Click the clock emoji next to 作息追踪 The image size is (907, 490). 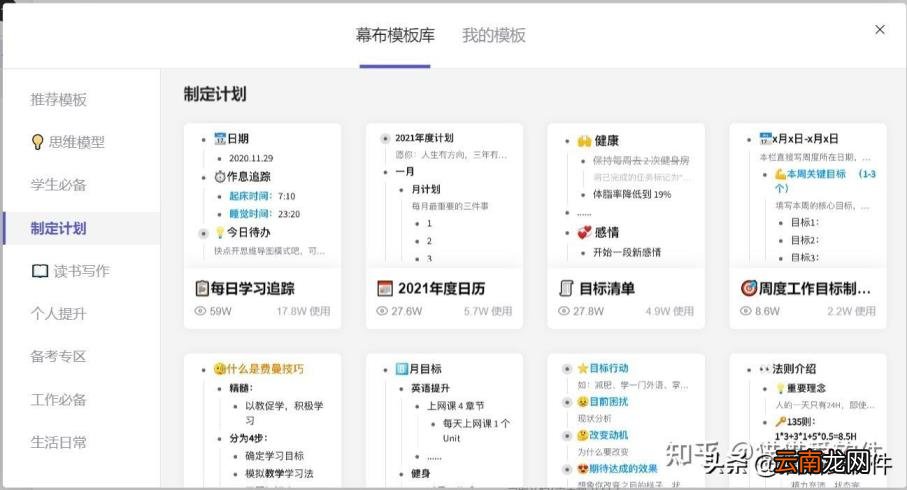tap(220, 176)
